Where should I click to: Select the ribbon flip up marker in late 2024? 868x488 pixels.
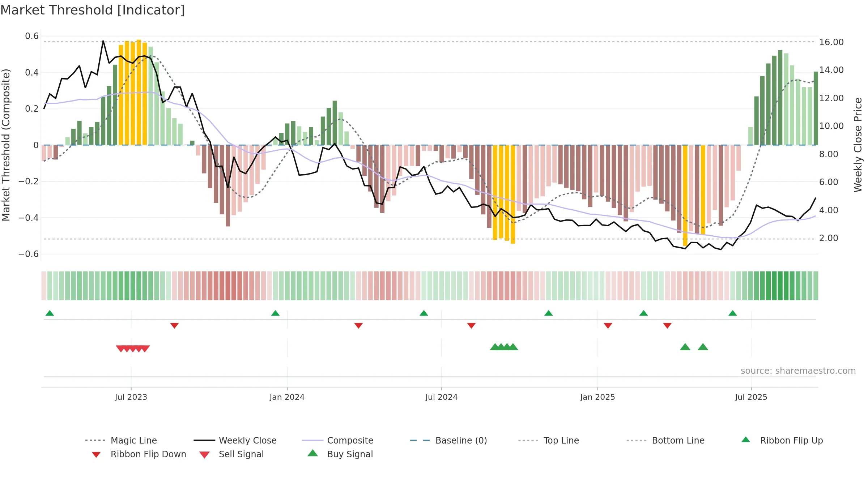[549, 313]
